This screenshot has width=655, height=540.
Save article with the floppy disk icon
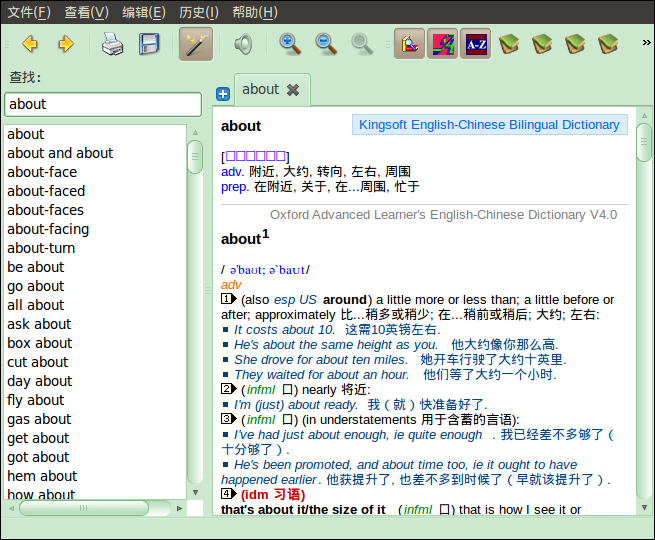pyautogui.click(x=148, y=44)
